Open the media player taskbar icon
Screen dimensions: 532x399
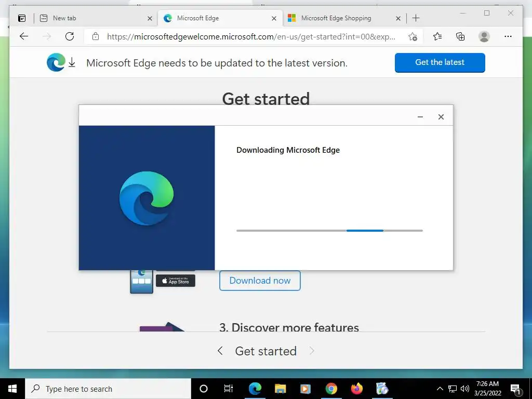coord(305,389)
